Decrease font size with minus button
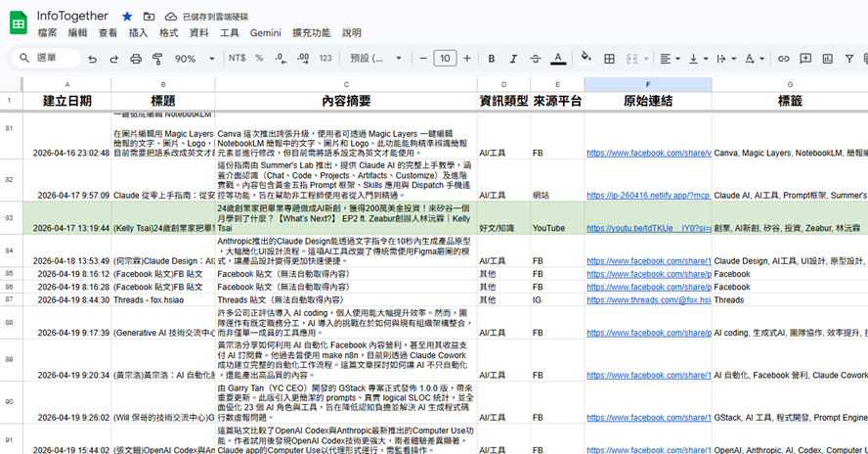868x454 pixels. pyautogui.click(x=423, y=58)
